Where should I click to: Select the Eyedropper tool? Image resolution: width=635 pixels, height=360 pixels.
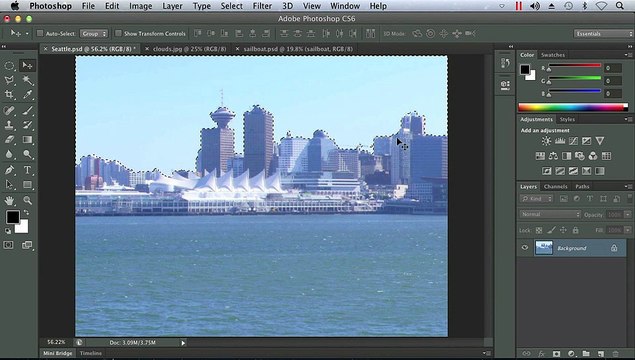pos(27,95)
